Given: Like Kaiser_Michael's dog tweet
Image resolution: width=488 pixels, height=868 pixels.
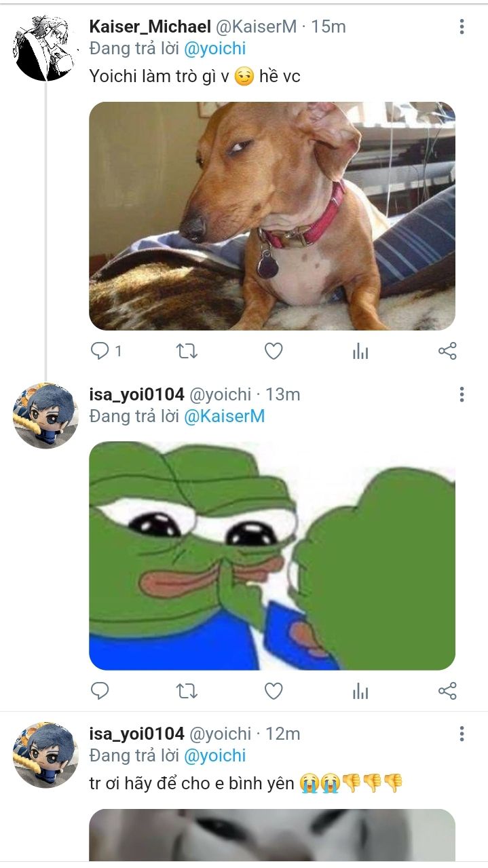Looking at the screenshot, I should (274, 351).
